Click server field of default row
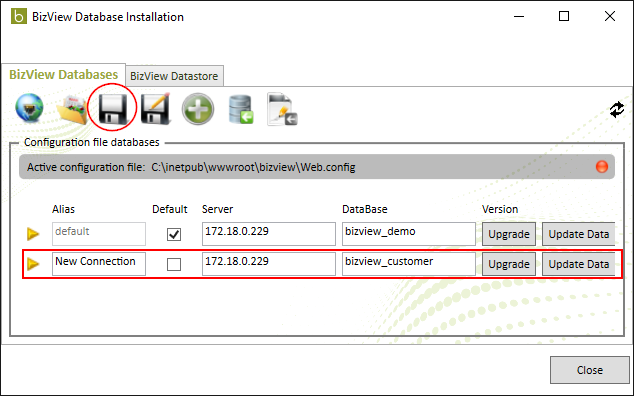 [x=268, y=234]
